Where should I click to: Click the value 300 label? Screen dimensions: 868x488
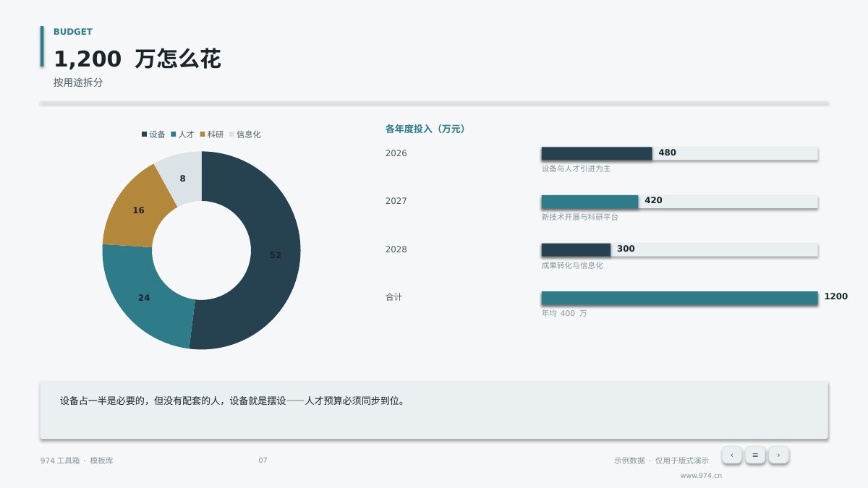click(x=626, y=249)
